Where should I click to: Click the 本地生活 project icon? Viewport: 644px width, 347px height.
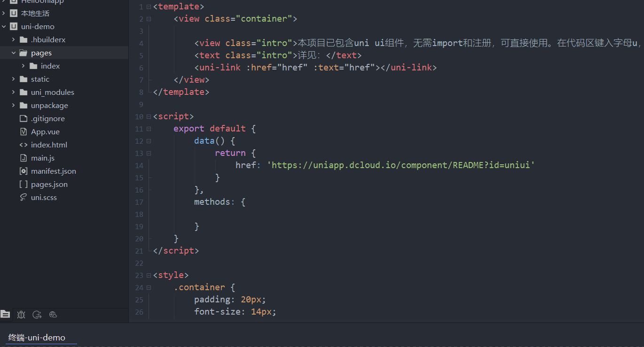(14, 13)
